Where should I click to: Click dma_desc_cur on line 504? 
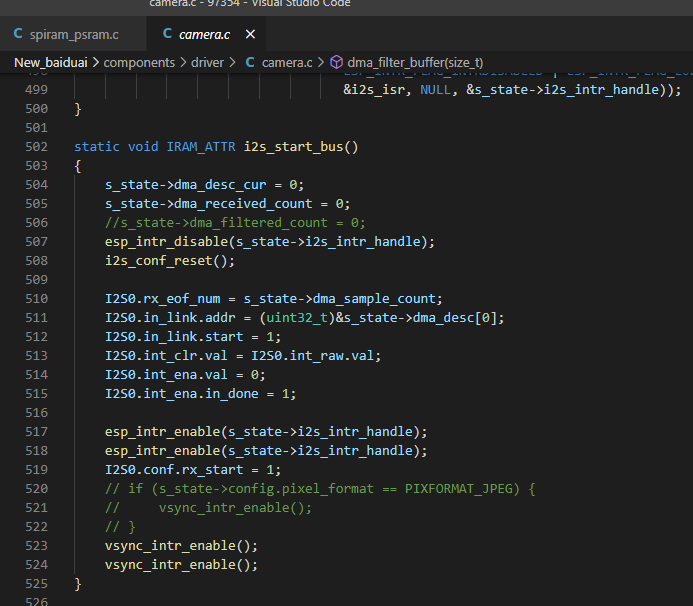tap(220, 185)
